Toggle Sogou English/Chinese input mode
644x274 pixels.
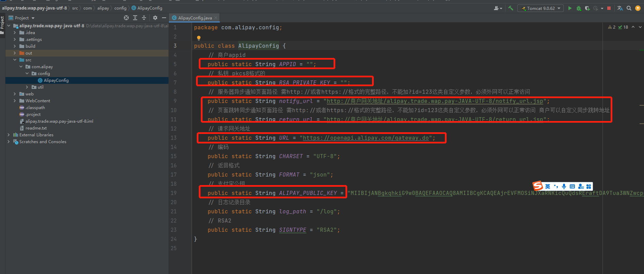click(548, 186)
